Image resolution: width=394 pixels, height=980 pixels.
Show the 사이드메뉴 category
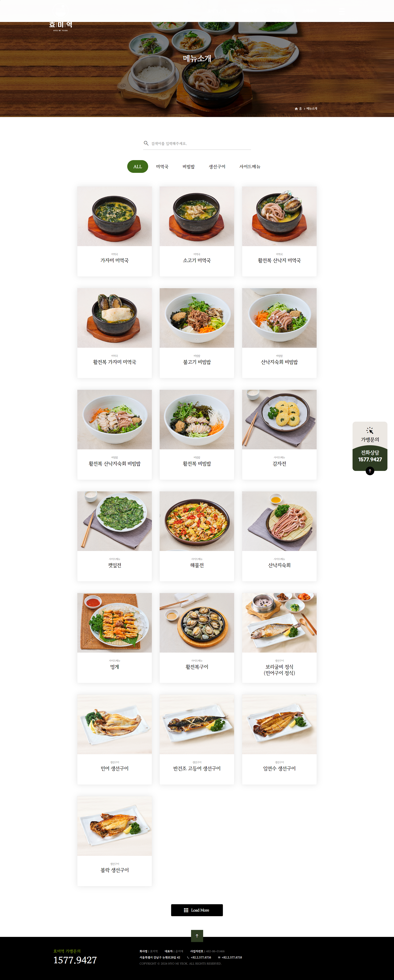click(250, 167)
